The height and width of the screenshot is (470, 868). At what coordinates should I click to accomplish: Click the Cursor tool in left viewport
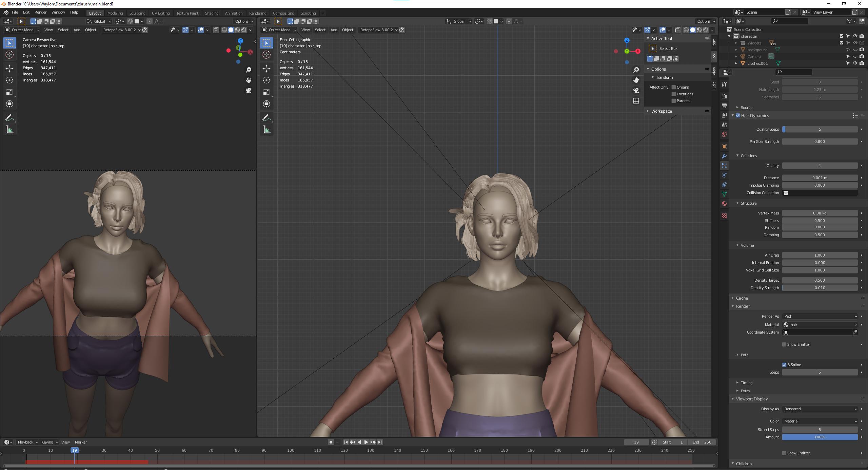tap(9, 55)
